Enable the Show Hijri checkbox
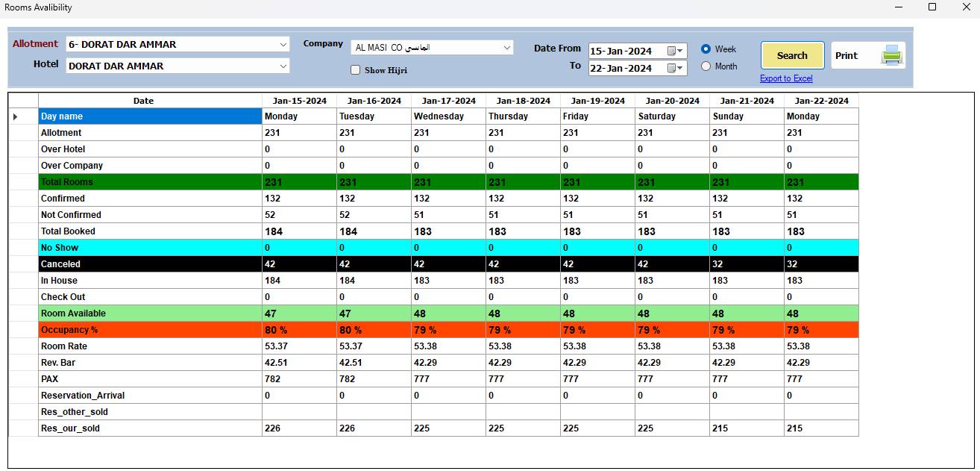This screenshot has width=980, height=471. [x=356, y=70]
